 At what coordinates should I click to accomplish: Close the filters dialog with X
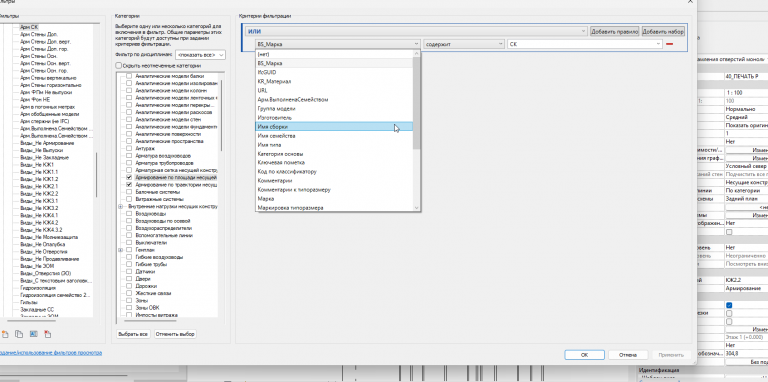tap(691, 1)
